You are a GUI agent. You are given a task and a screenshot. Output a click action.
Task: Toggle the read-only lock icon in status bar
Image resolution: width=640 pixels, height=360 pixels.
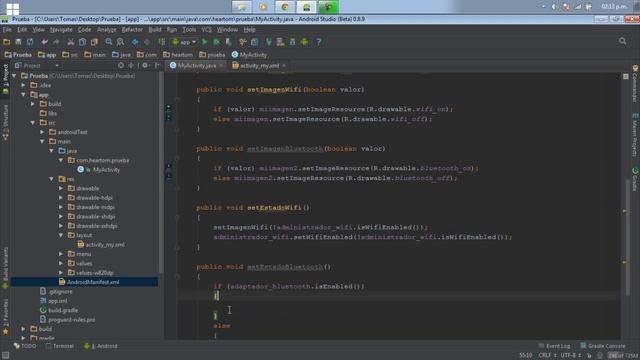[x=589, y=356]
